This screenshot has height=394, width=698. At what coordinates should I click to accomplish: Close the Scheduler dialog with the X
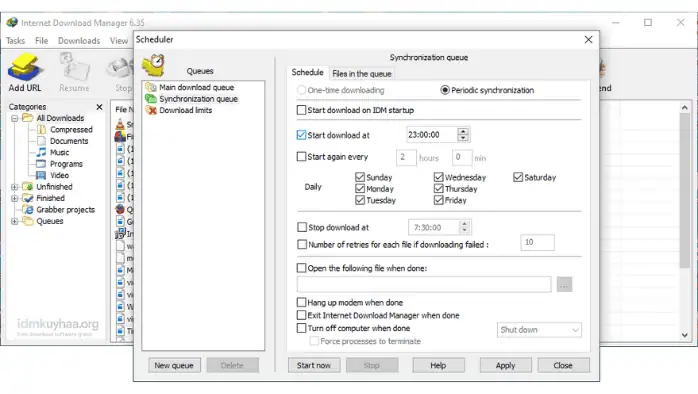coord(588,40)
